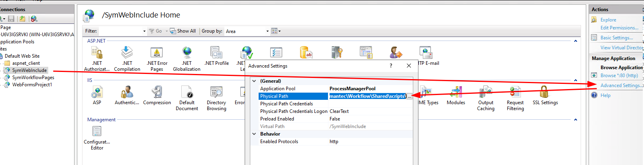Click the browse ellipsis button for Physical Path
The width and height of the screenshot is (644, 165).
tap(409, 96)
